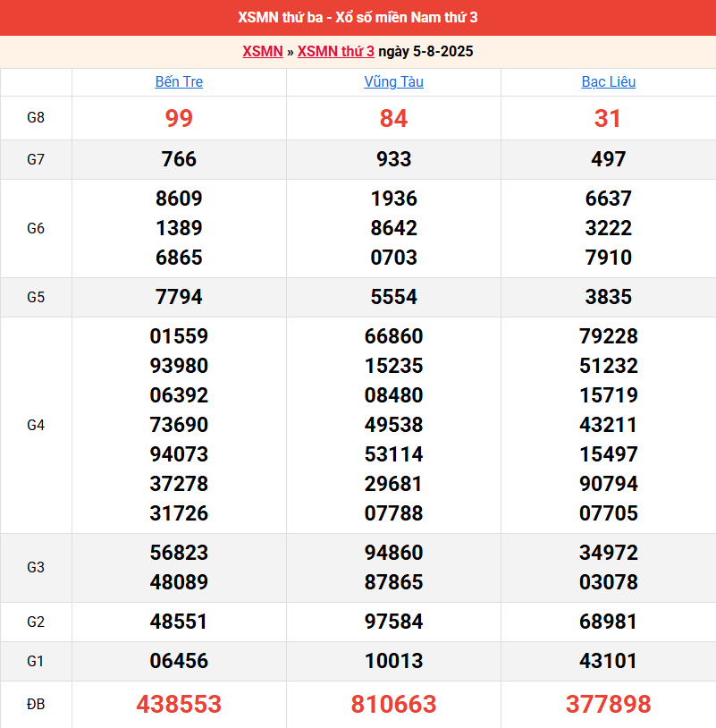This screenshot has width=716, height=728.
Task: Select G6 number 0703
Action: point(393,258)
